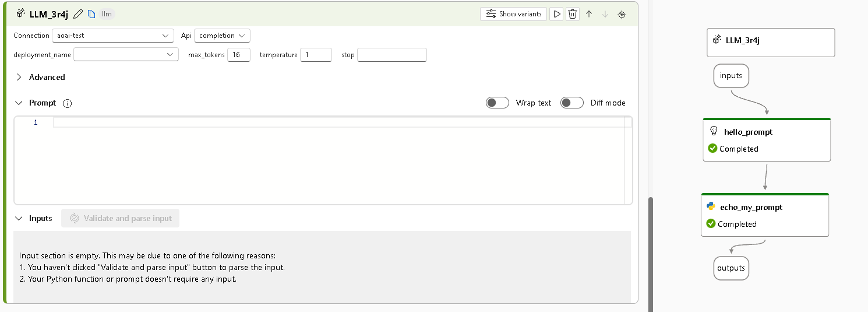Collapse the Prompt section
The image size is (868, 312).
click(x=19, y=103)
